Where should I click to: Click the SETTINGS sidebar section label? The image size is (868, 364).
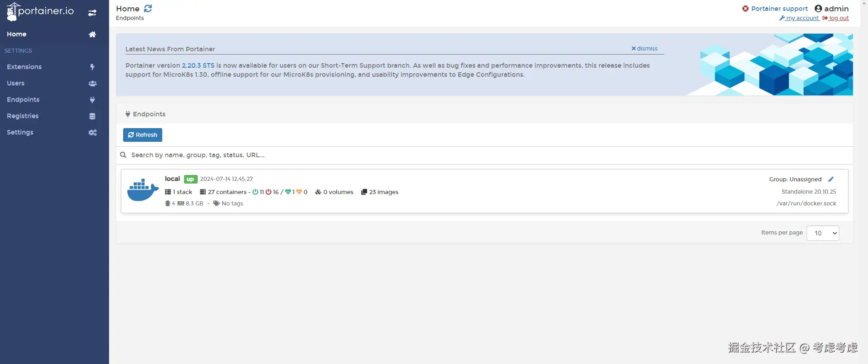pyautogui.click(x=18, y=51)
